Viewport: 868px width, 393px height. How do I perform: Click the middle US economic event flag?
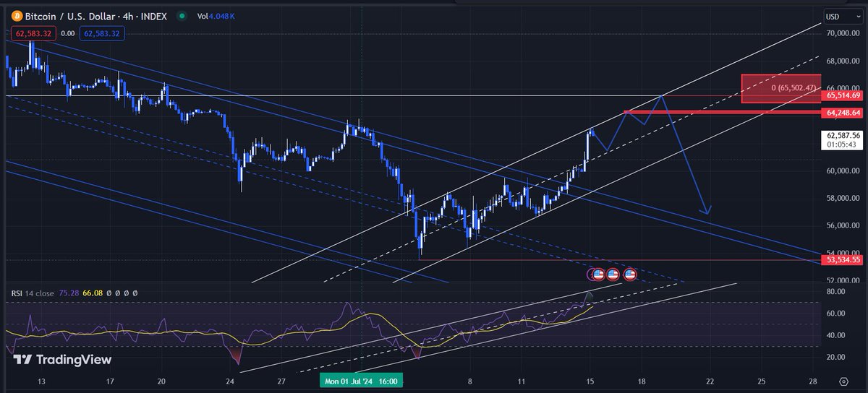click(x=613, y=274)
